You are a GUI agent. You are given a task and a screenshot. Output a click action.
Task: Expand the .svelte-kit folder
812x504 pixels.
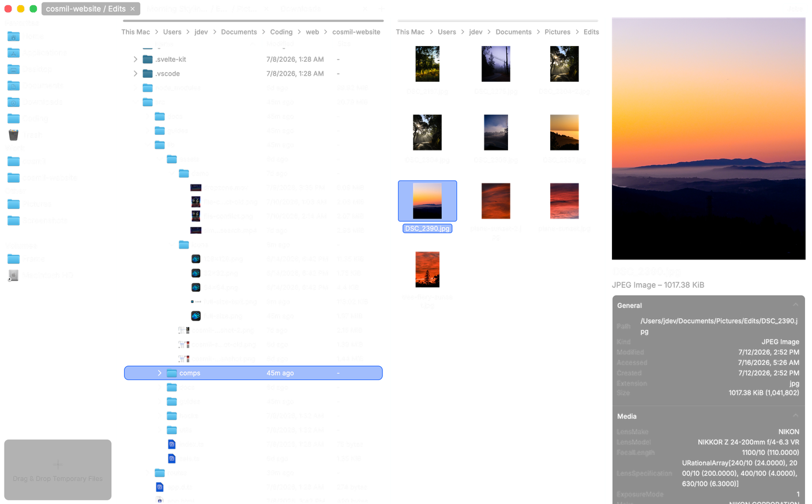coord(136,59)
